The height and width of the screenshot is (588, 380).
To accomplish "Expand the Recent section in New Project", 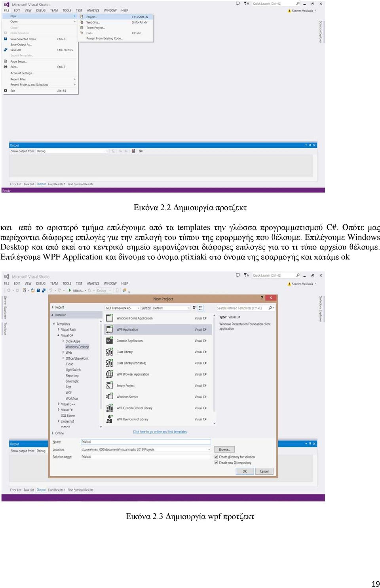I will [x=53, y=307].
